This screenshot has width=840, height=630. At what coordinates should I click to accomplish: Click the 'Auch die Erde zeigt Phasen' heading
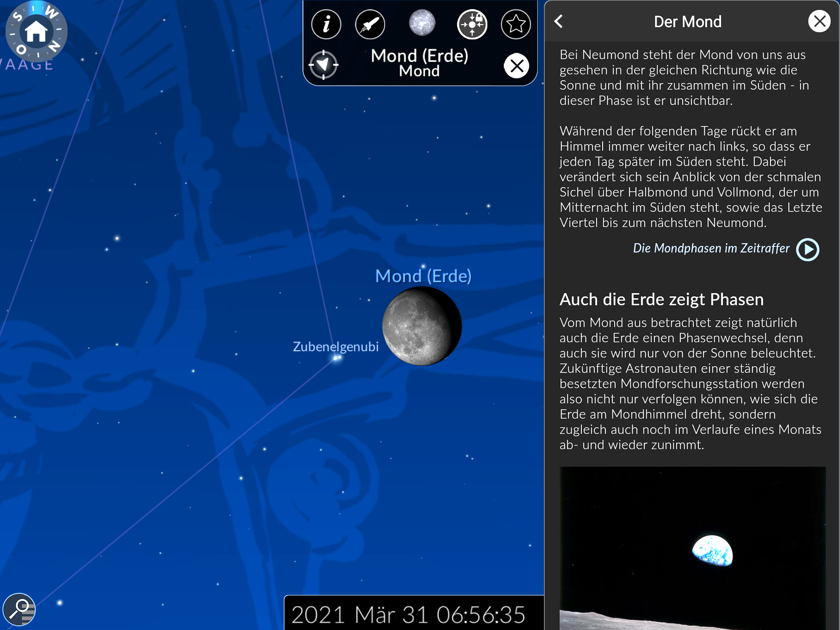click(x=662, y=299)
